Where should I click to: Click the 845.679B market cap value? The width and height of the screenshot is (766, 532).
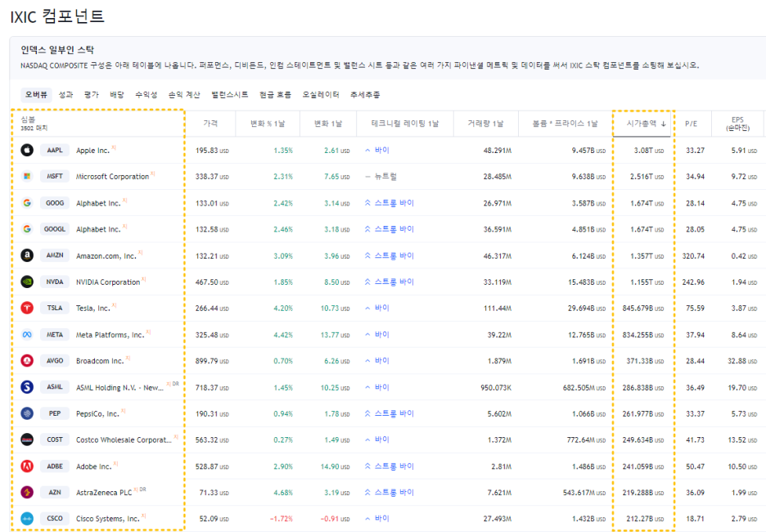643,309
